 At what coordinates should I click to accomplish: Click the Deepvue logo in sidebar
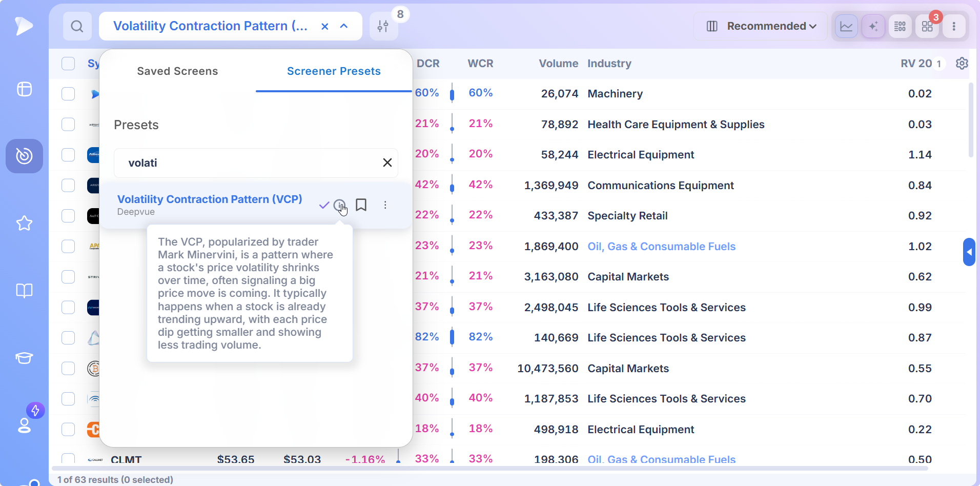(24, 26)
